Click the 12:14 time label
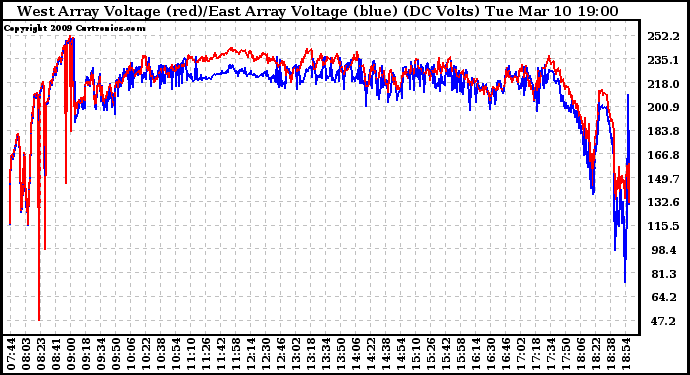Image resolution: width=690 pixels, height=375 pixels. pos(251,354)
